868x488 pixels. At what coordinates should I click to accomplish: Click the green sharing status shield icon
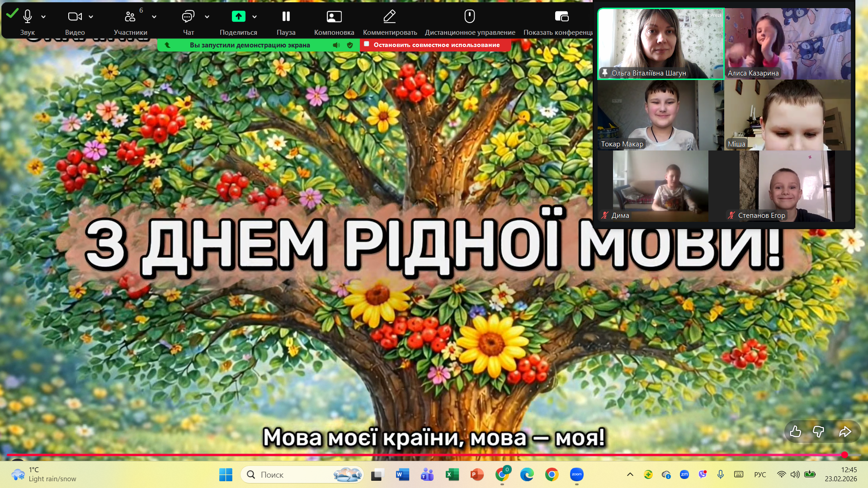tap(349, 45)
